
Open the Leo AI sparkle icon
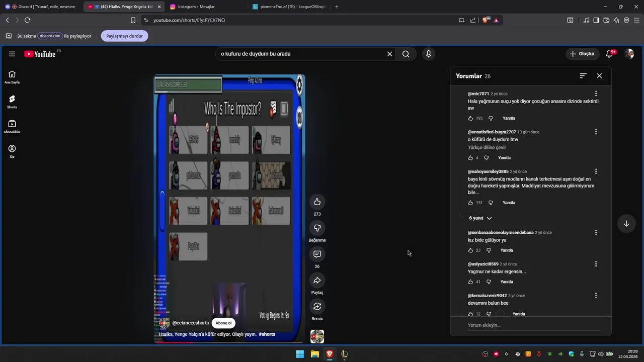(616, 20)
